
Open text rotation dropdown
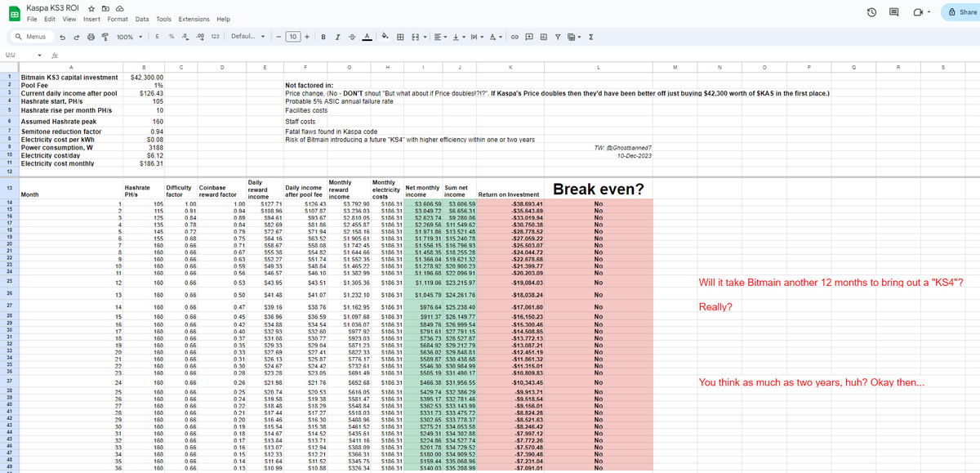(x=497, y=37)
